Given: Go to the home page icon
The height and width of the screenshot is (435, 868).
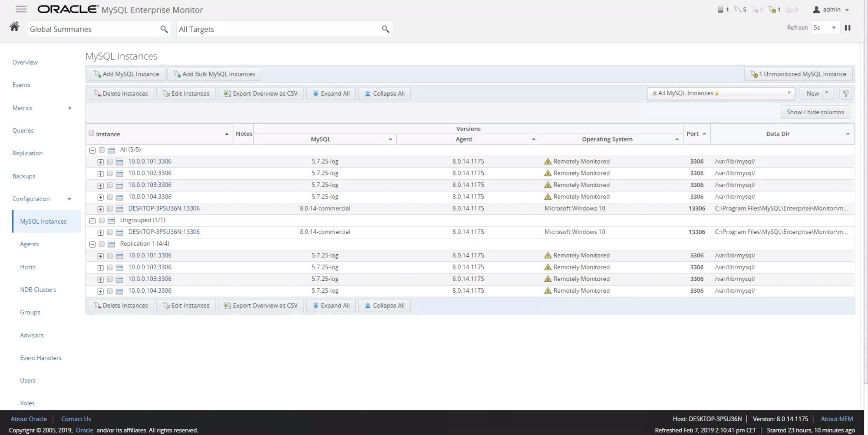Looking at the screenshot, I should [x=14, y=27].
